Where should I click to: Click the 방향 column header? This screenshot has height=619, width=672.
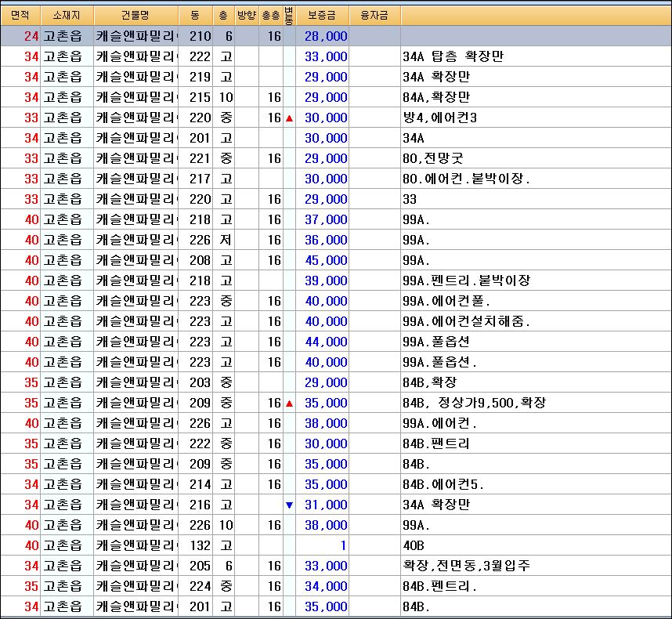(x=247, y=16)
